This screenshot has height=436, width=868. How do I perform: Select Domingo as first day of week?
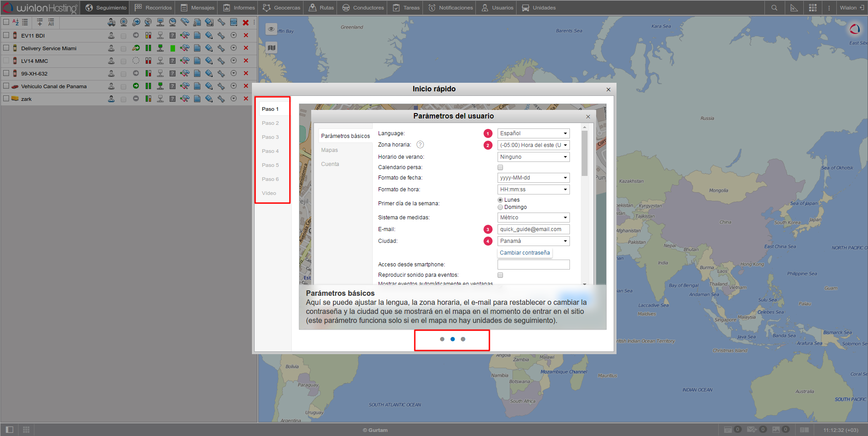(500, 207)
